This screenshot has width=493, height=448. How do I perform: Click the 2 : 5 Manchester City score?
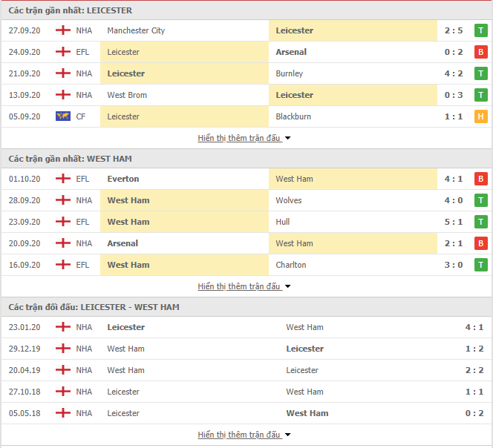point(454,31)
